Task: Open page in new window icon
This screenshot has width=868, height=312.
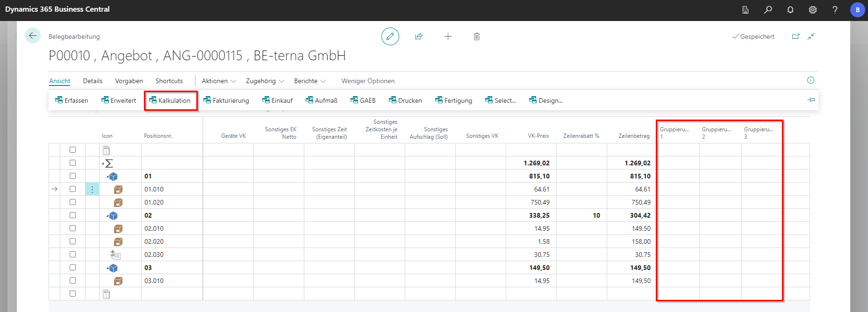Action: coord(796,36)
